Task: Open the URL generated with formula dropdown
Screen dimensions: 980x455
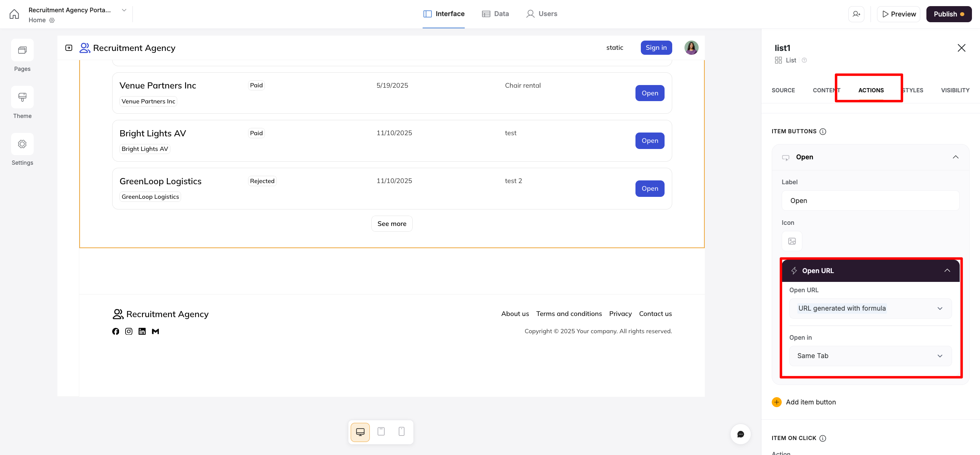Action: tap(870, 308)
